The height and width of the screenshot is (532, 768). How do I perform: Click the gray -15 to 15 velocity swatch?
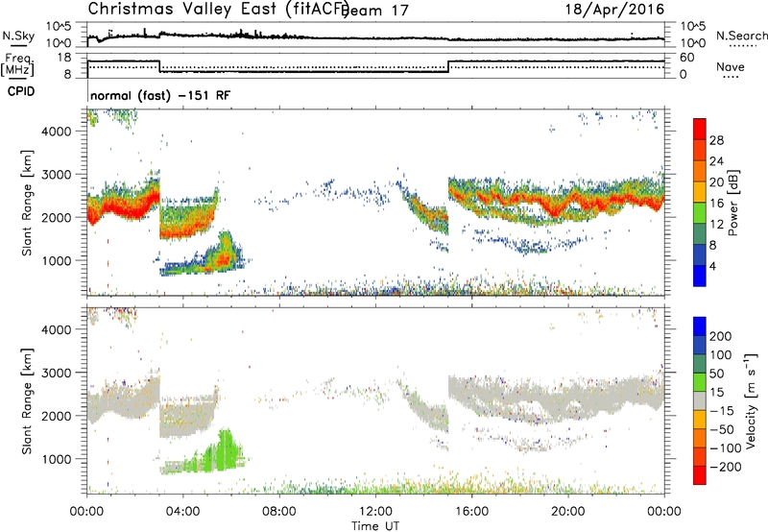(x=700, y=401)
